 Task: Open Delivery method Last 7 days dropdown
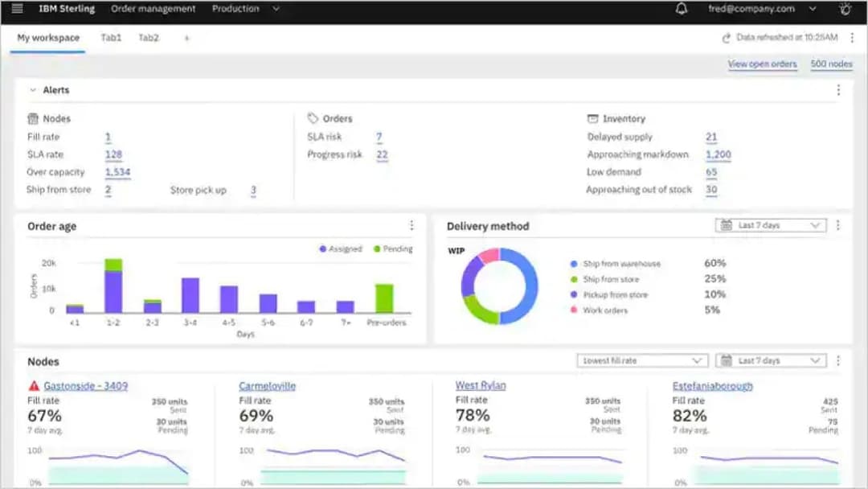771,226
